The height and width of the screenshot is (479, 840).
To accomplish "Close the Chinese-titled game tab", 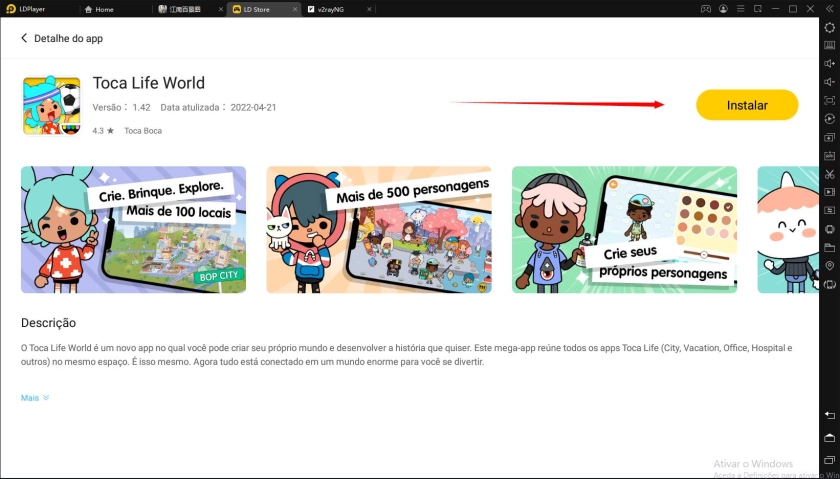I will [x=222, y=9].
